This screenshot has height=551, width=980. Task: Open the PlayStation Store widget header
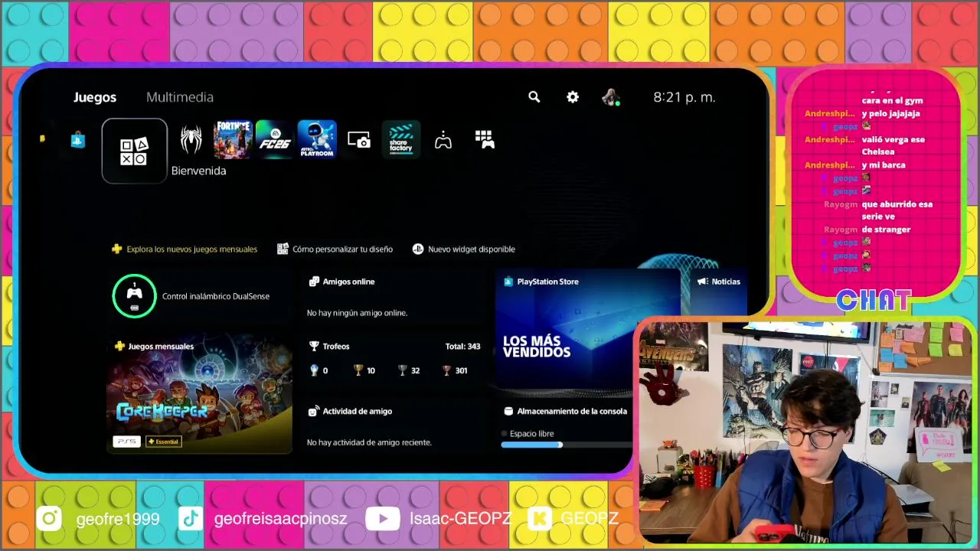(x=541, y=282)
